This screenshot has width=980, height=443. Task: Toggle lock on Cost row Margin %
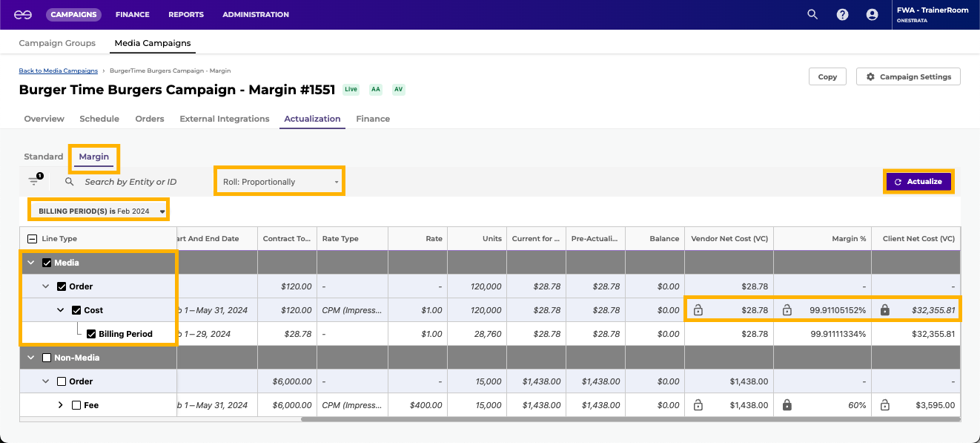(787, 310)
